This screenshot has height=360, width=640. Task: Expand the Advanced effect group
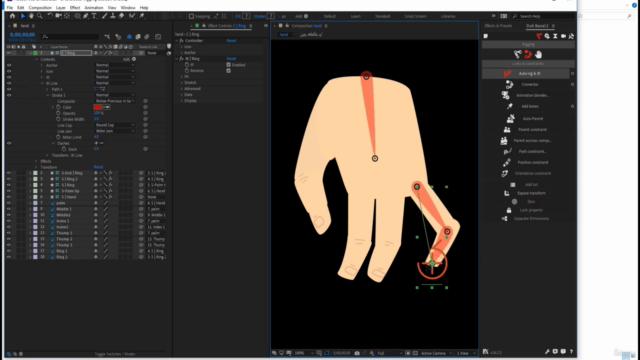click(x=182, y=89)
